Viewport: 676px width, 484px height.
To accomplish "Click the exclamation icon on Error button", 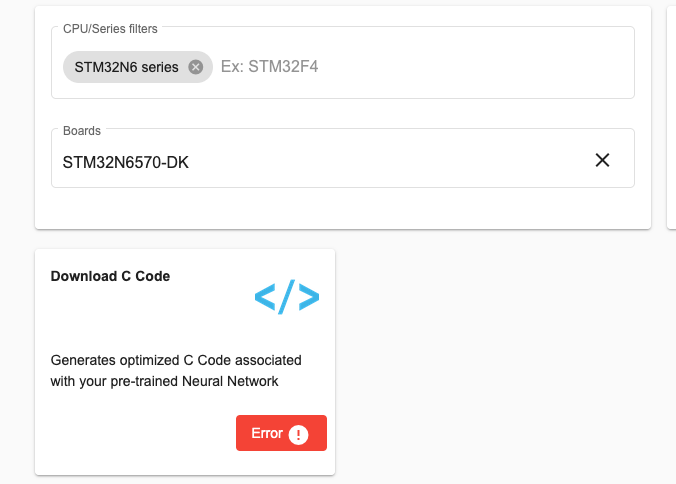I will tap(298, 434).
